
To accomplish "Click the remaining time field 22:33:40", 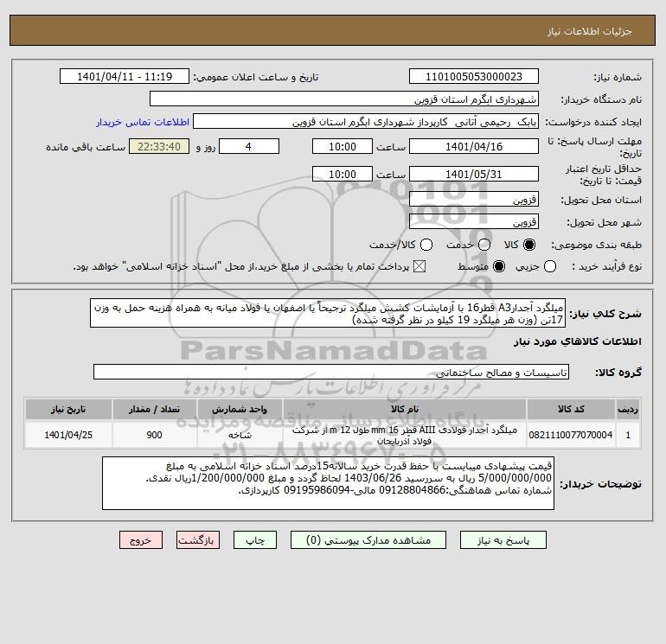I will (x=159, y=146).
